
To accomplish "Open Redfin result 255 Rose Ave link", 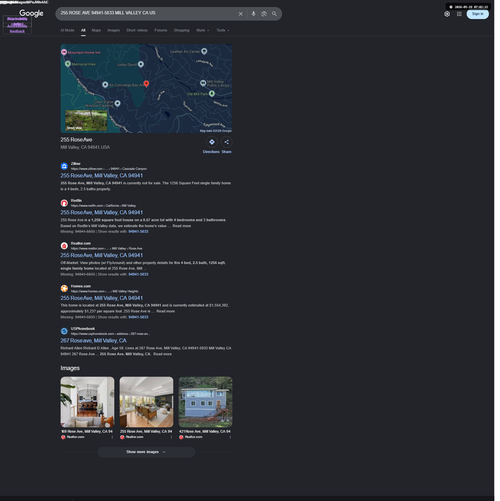I will [101, 213].
